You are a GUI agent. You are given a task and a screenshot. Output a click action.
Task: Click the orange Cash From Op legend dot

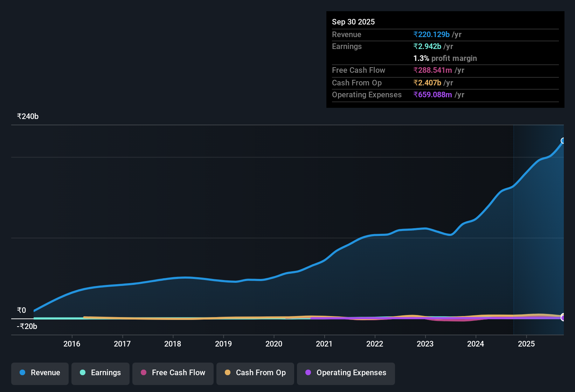pos(228,373)
